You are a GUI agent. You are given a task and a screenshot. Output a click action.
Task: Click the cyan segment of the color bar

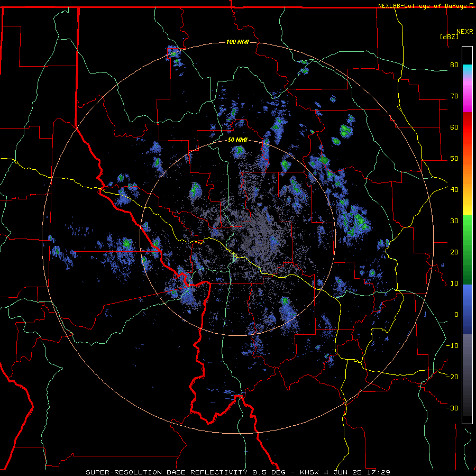click(467, 70)
